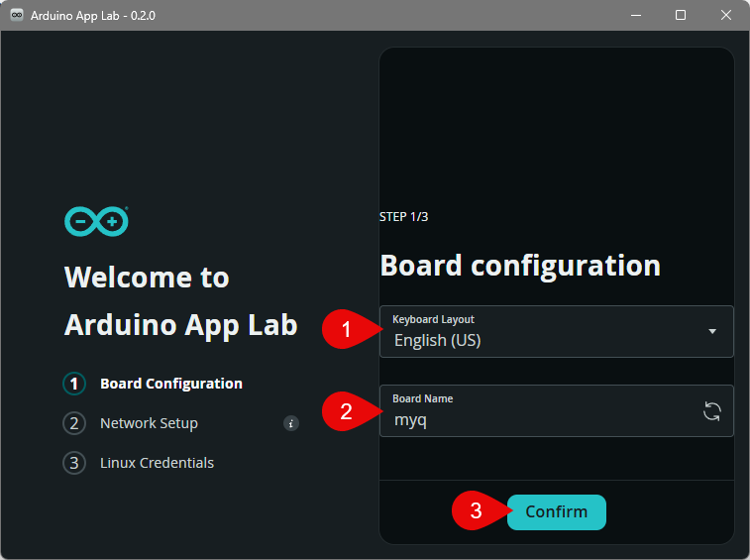
Task: Go to the Linux Credentials step
Action: click(157, 463)
